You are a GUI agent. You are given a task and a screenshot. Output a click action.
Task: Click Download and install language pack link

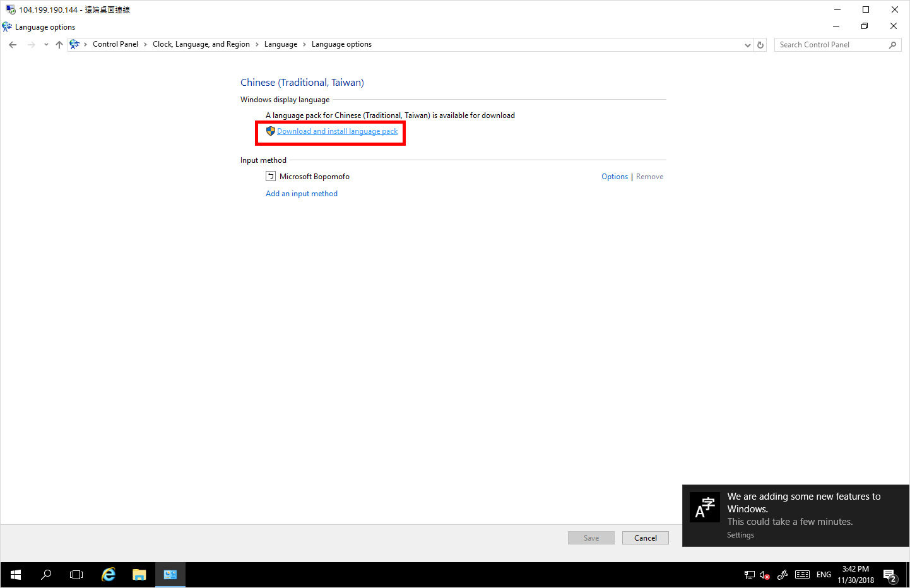(x=337, y=131)
